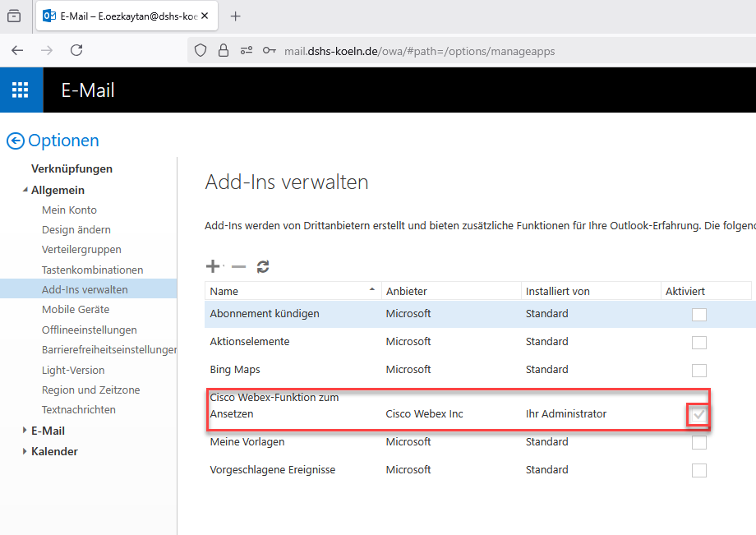Viewport: 756px width, 535px height.
Task: Click the browser address bar URL
Action: (x=419, y=51)
